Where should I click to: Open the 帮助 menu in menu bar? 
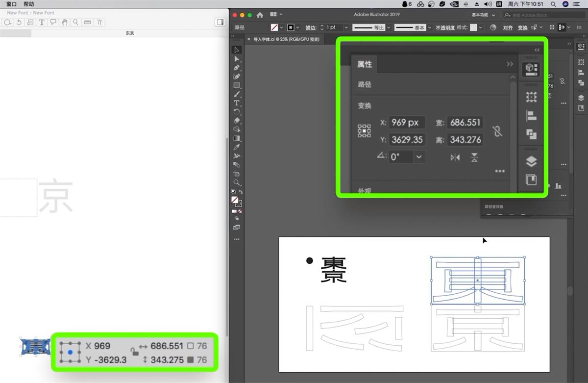(28, 4)
